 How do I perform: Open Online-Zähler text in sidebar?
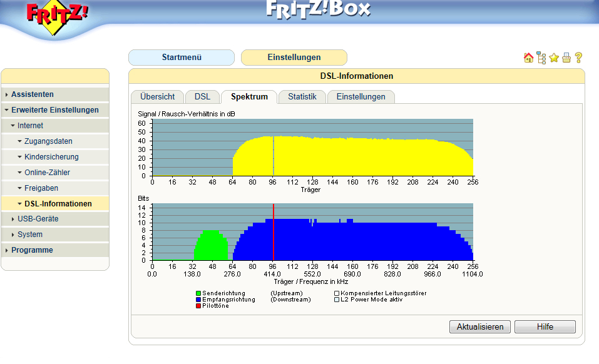pyautogui.click(x=48, y=173)
